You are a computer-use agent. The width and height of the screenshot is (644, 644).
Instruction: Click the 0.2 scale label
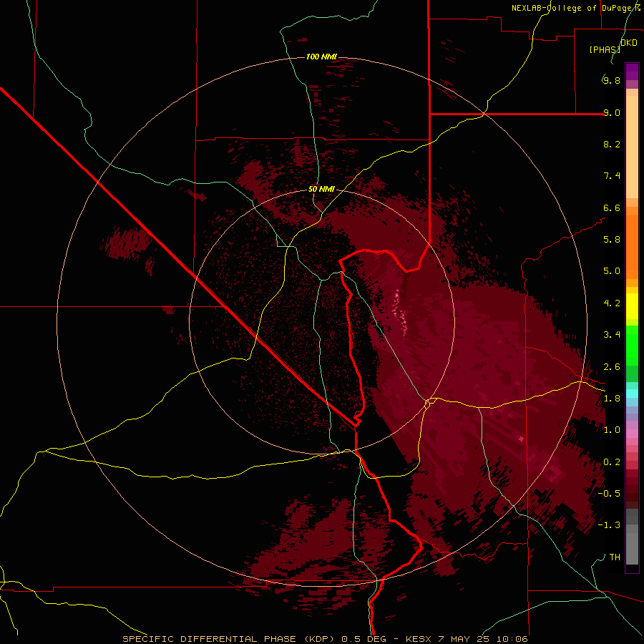[612, 462]
